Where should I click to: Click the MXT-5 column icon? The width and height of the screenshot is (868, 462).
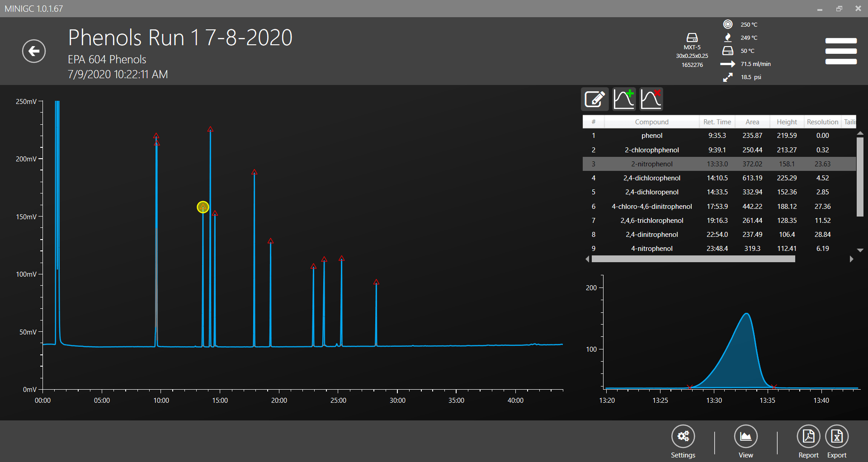[x=692, y=38]
